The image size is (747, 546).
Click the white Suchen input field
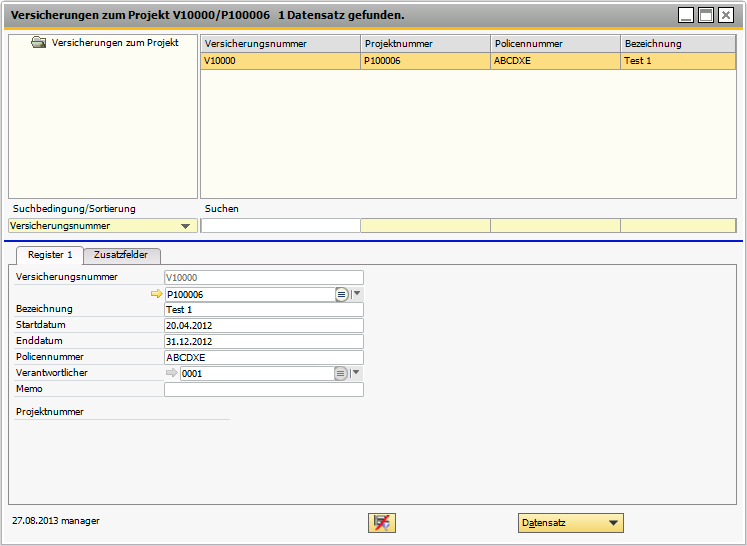280,226
